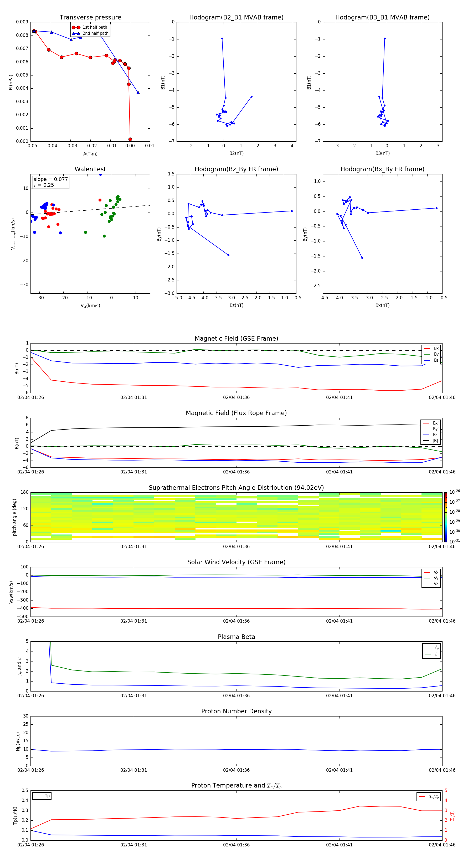The width and height of the screenshot is (473, 868).
Task: Click the "B2(nT)" x-axis label
Action: coord(236,153)
